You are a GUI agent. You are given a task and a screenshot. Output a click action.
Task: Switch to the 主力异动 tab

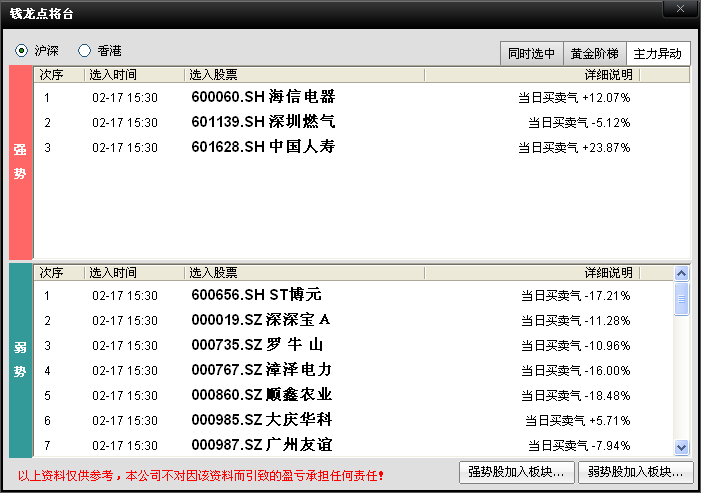[x=658, y=54]
